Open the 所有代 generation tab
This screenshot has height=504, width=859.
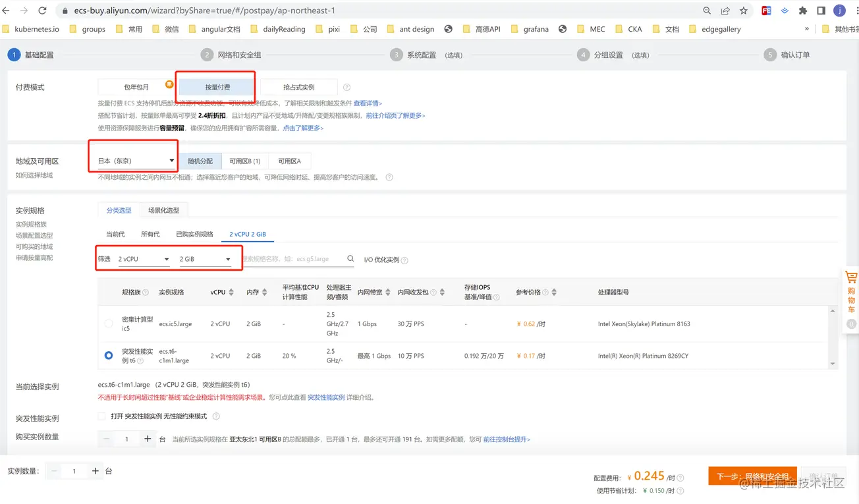(x=150, y=235)
